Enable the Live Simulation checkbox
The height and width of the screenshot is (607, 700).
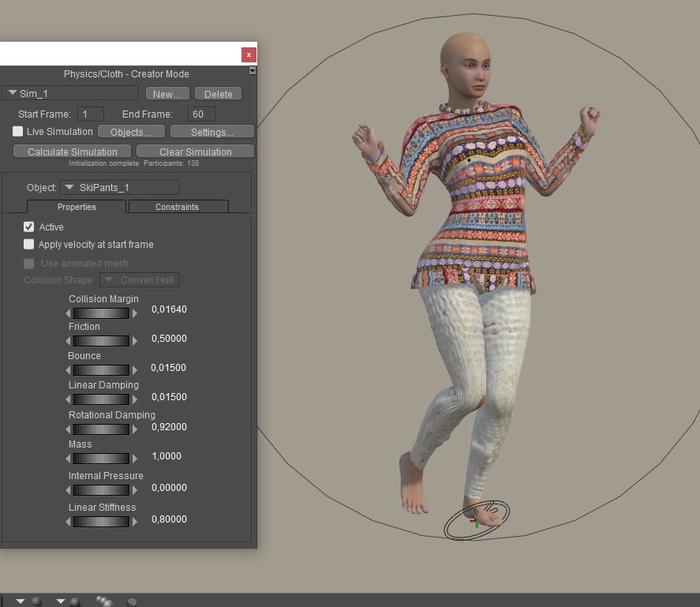click(x=17, y=131)
